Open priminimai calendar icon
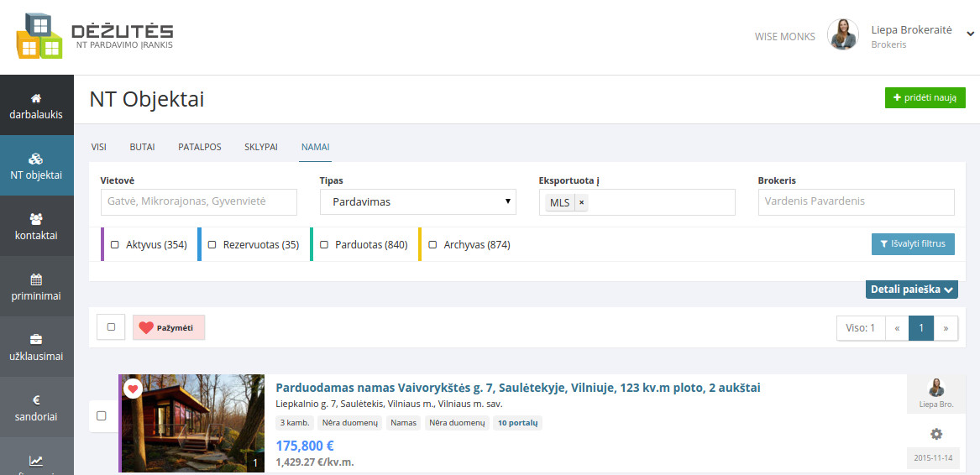 pyautogui.click(x=36, y=279)
